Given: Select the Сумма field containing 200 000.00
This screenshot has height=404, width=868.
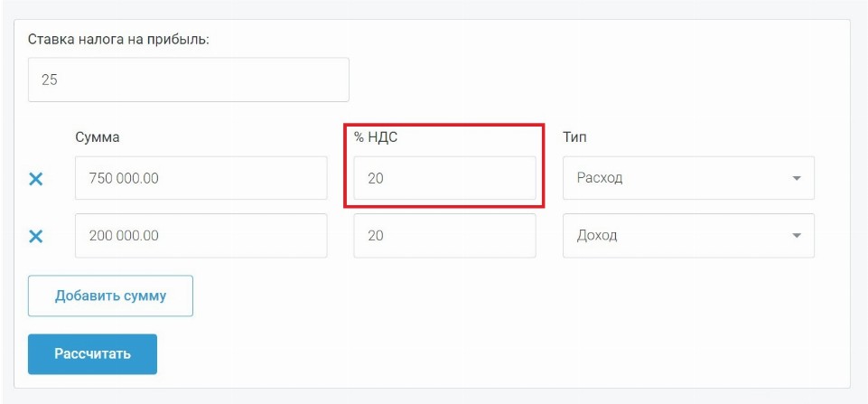Looking at the screenshot, I should point(201,236).
